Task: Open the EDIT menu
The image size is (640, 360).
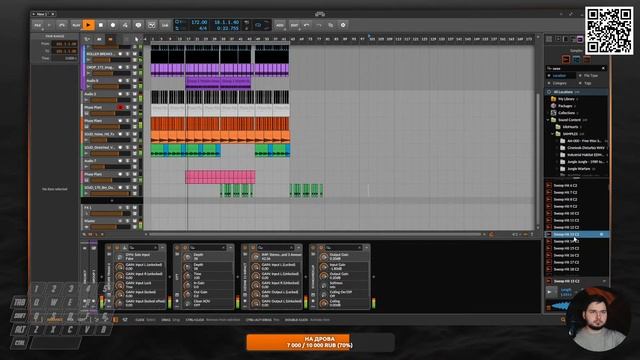Action: [294, 25]
